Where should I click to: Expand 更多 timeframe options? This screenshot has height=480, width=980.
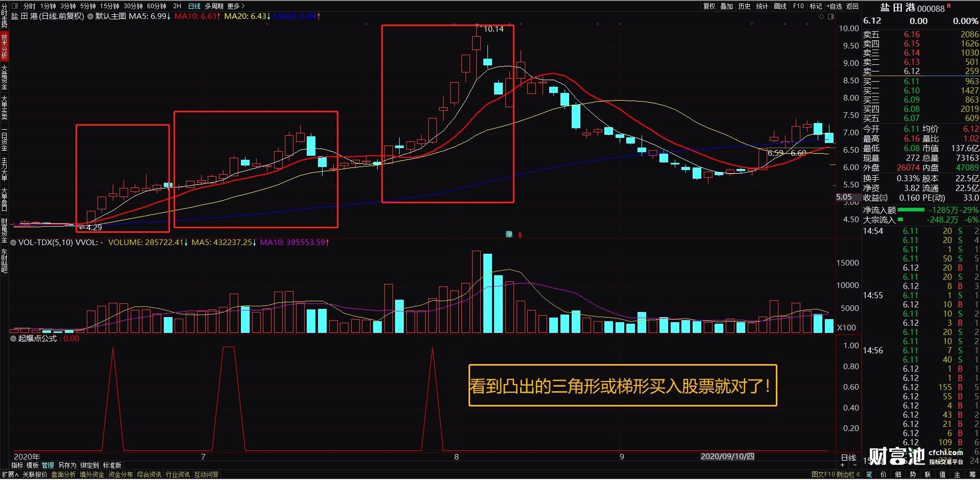(236, 6)
